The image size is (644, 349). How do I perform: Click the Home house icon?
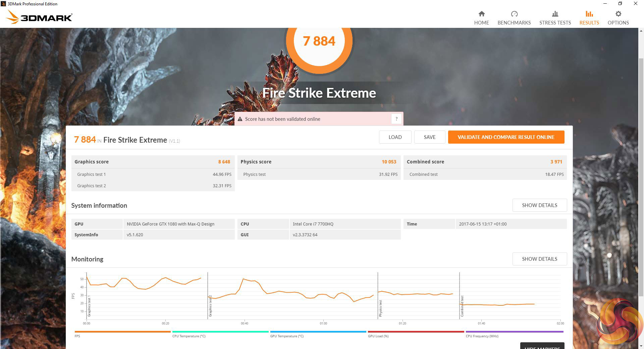[481, 14]
